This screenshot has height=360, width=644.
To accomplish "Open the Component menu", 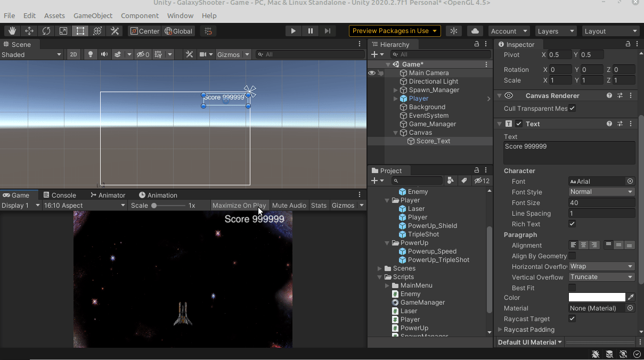I will pyautogui.click(x=140, y=16).
